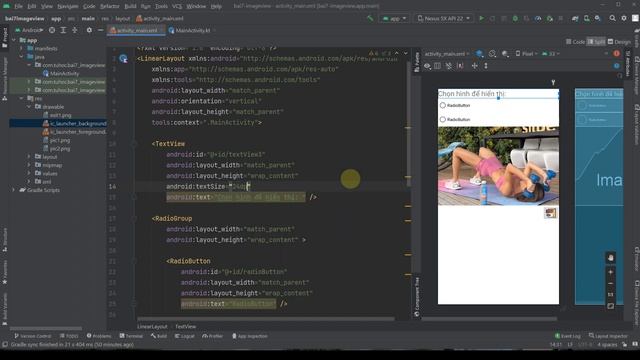Click the TextView breadcrumb below editor

click(185, 327)
